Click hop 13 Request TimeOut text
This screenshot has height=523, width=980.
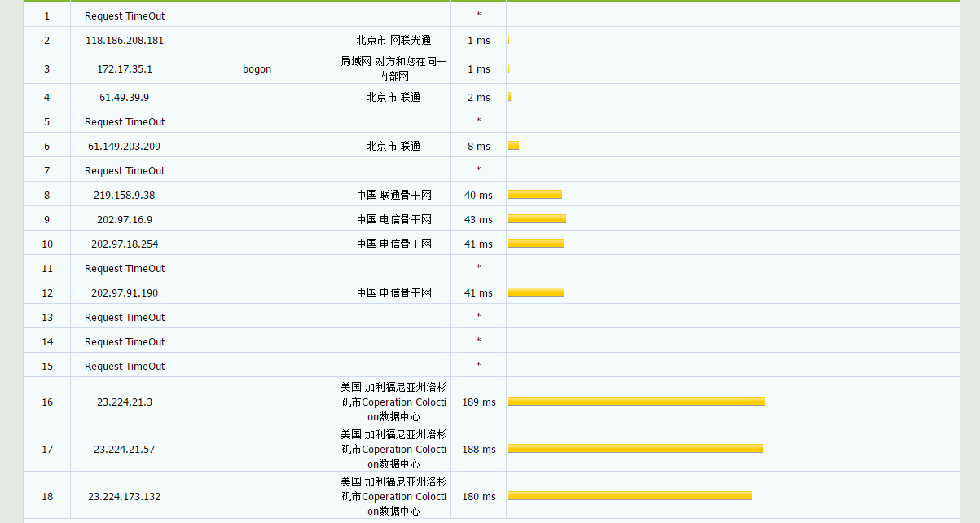click(125, 317)
